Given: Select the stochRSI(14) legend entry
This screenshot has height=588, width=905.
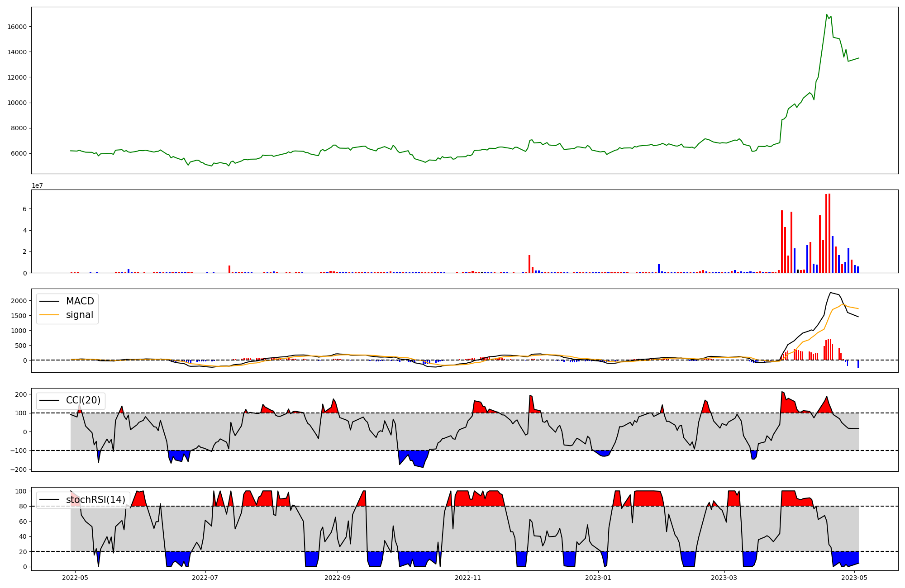Looking at the screenshot, I should (95, 500).
